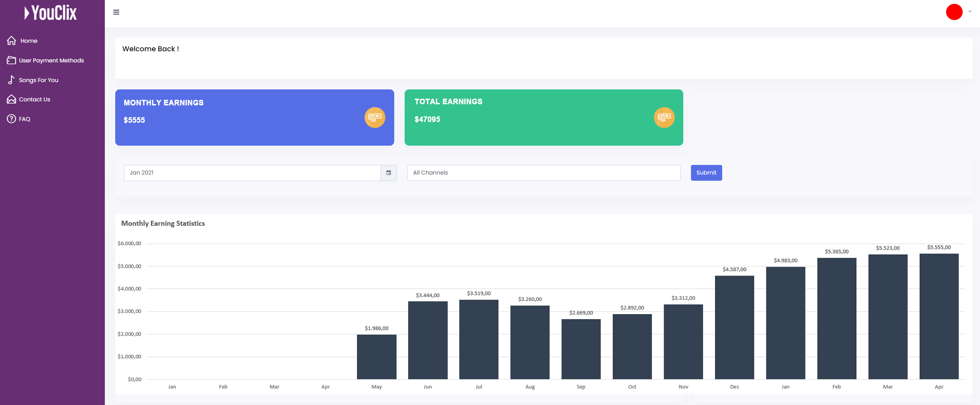The height and width of the screenshot is (405, 980).
Task: Click the Submit button
Action: pyautogui.click(x=706, y=173)
